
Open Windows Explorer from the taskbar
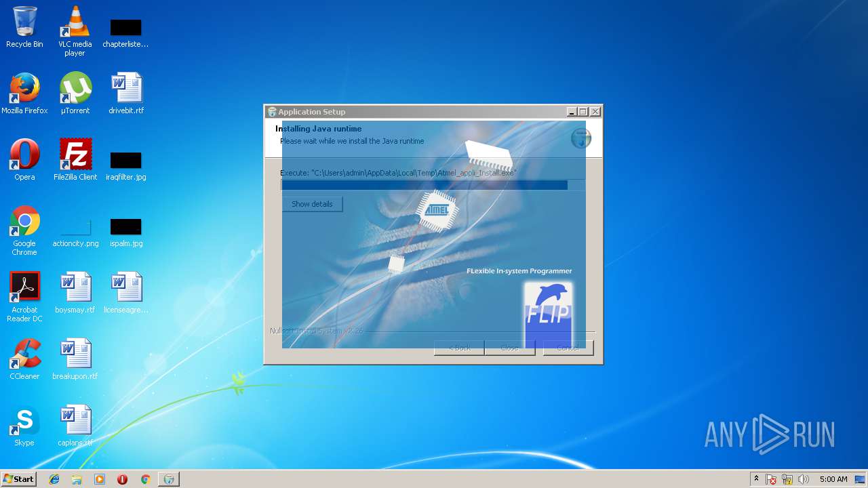coord(77,479)
